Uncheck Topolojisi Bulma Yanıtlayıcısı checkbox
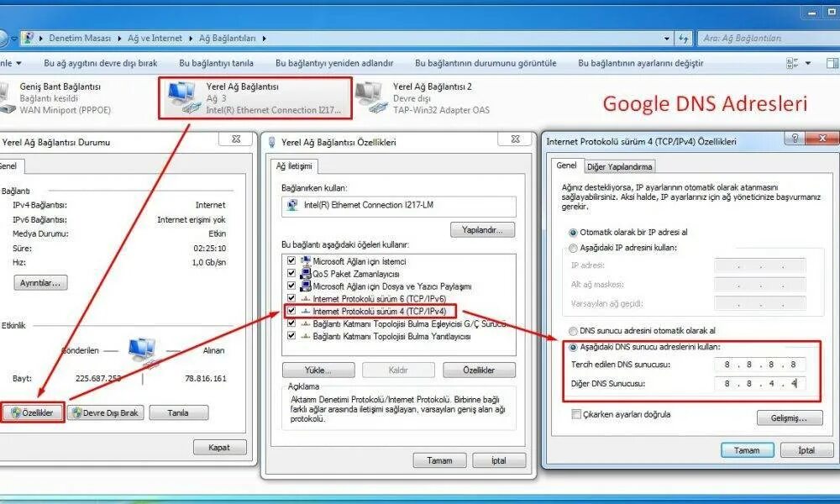840x504 pixels. 291,336
